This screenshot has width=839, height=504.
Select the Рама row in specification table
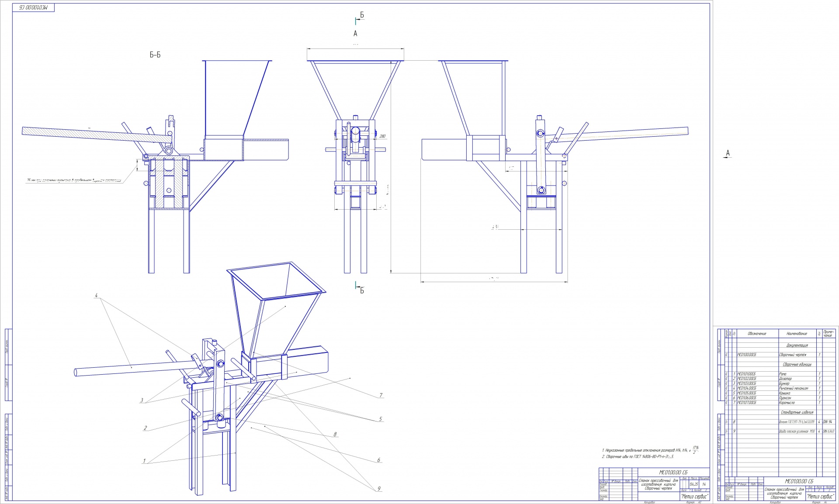[782, 374]
